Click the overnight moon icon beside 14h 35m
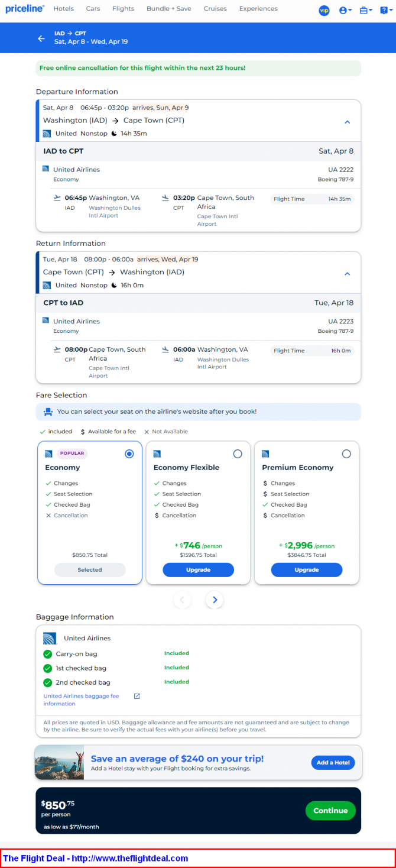 click(115, 134)
